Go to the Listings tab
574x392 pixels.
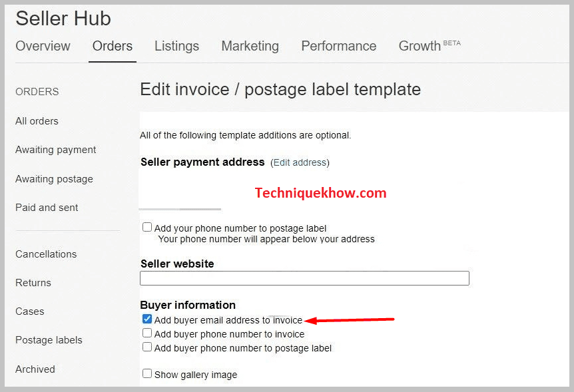[177, 46]
